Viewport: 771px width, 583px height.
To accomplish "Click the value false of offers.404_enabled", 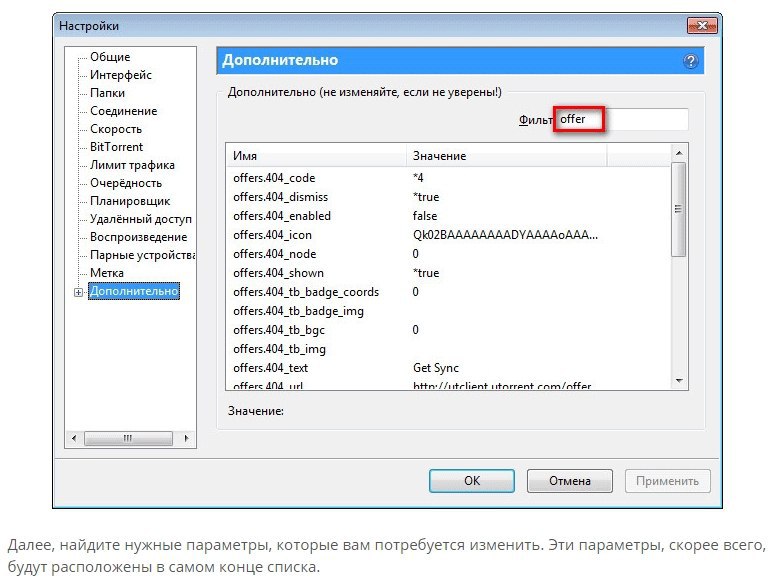I will [425, 216].
